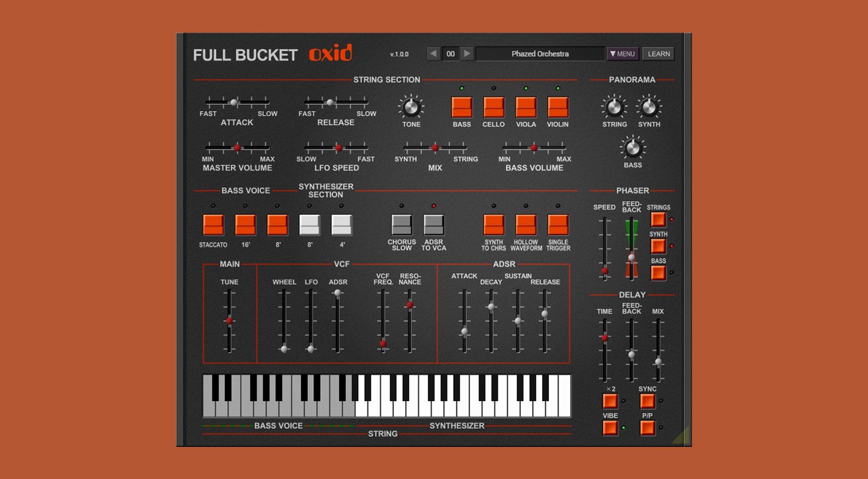This screenshot has height=479, width=868.
Task: Enable SINGLE TRIGGER mode
Action: [558, 225]
